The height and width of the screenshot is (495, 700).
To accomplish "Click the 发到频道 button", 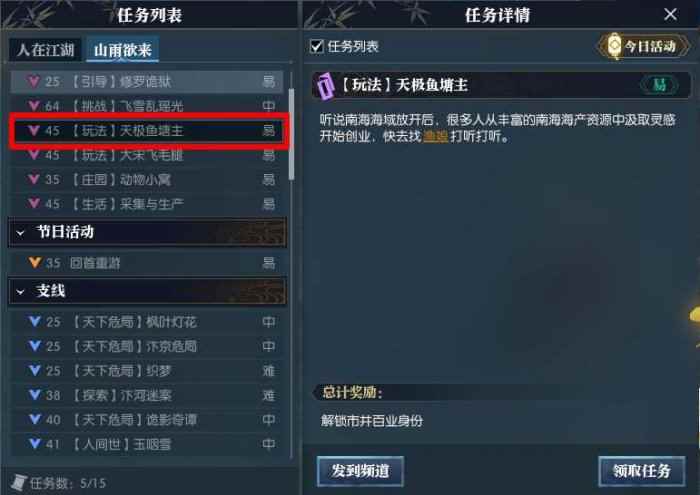I will 360,471.
